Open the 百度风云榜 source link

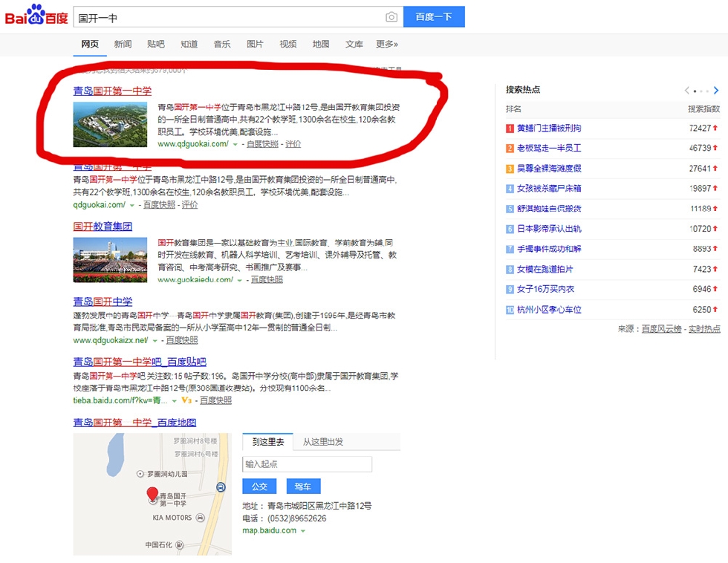point(662,329)
